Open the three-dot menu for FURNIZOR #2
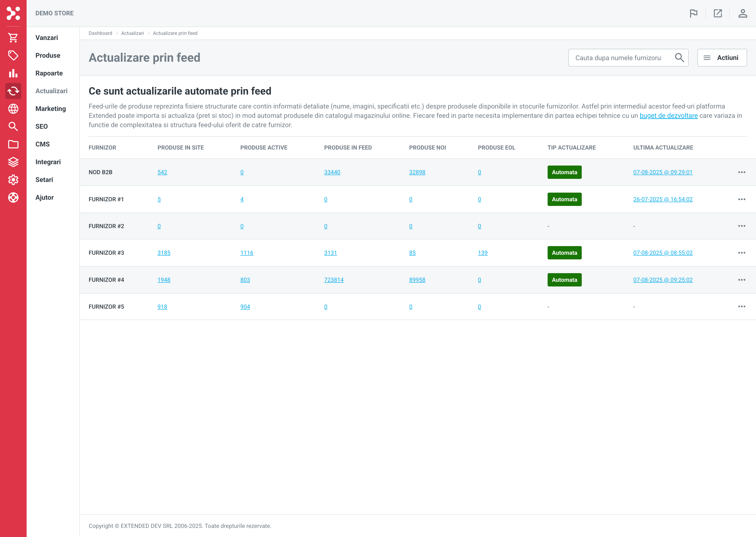Screen dimensions: 756x537 coord(742,226)
